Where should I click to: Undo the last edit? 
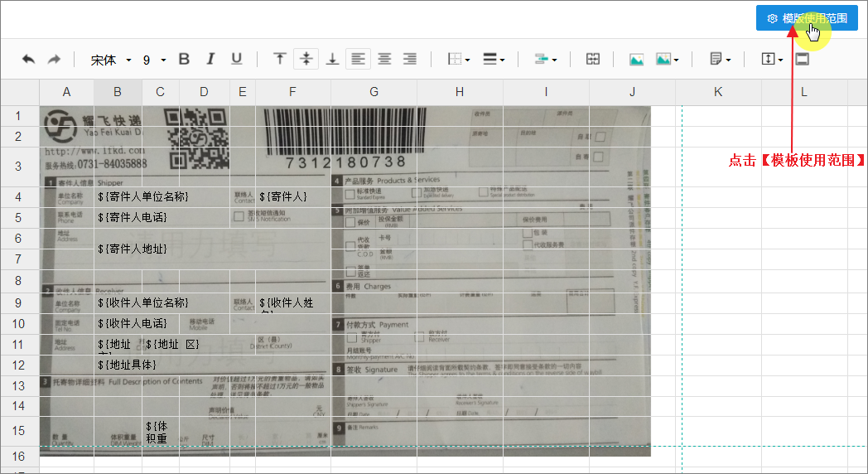[x=28, y=60]
